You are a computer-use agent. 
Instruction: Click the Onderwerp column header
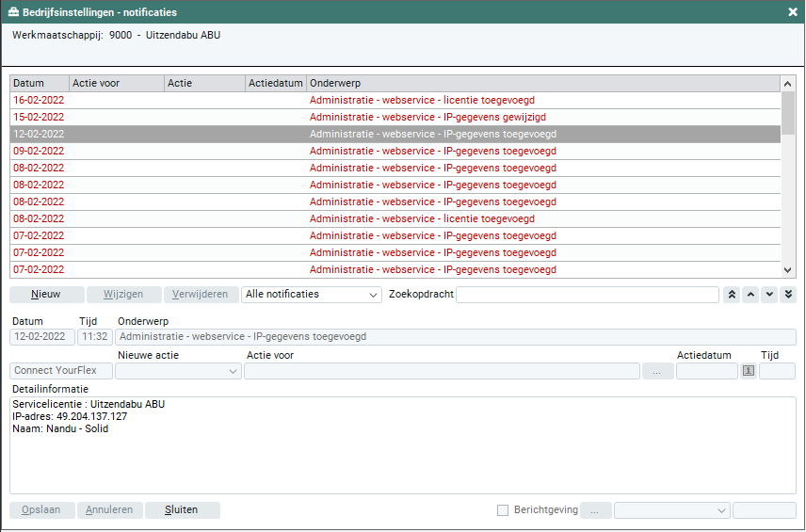pyautogui.click(x=543, y=84)
